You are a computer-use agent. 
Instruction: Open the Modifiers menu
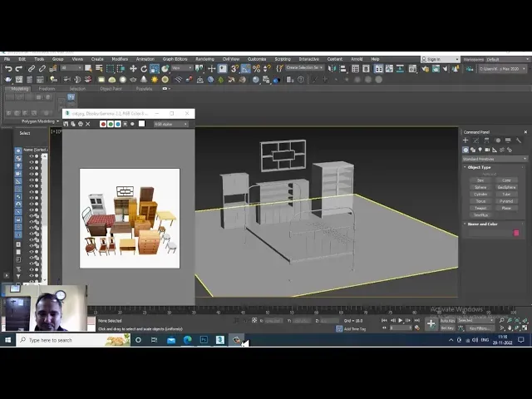pos(120,59)
